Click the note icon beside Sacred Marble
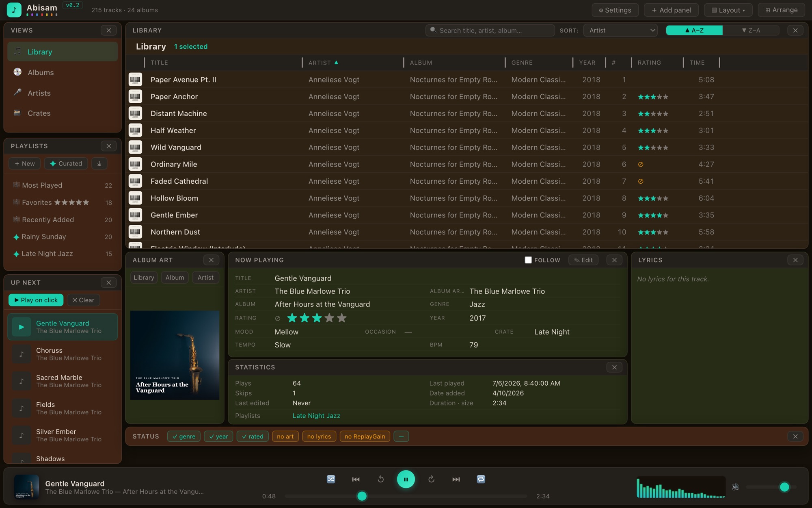 pos(22,381)
